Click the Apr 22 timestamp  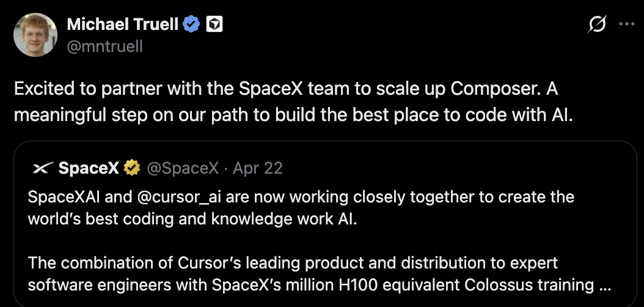pos(258,168)
